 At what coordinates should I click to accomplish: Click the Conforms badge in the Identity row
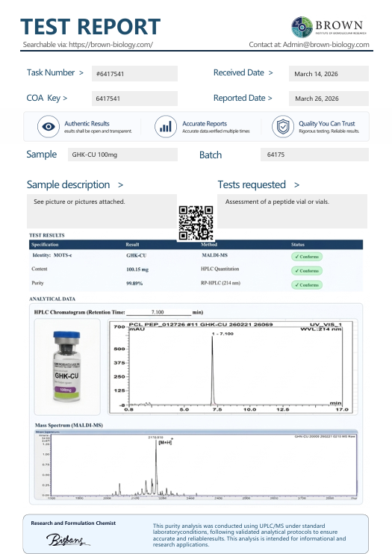[x=307, y=257]
